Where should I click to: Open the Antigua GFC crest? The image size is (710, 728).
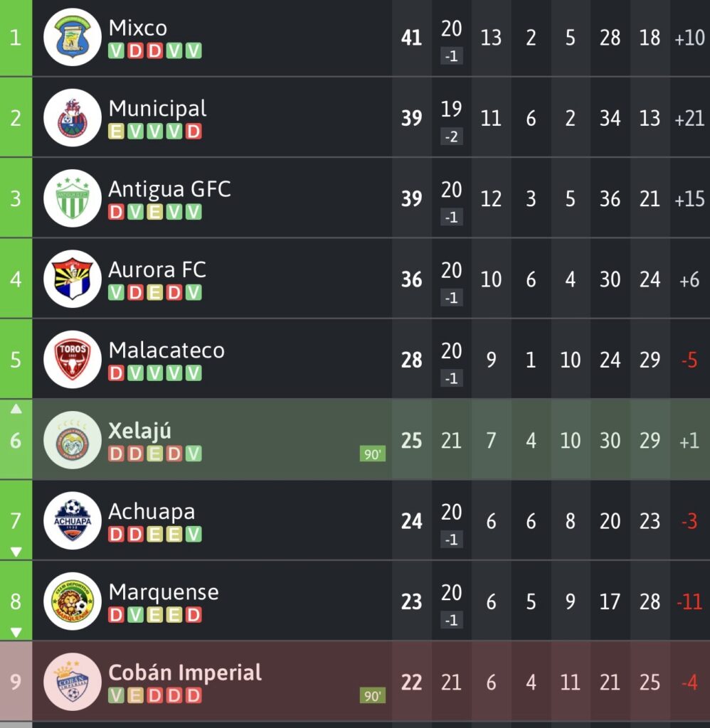pyautogui.click(x=73, y=198)
